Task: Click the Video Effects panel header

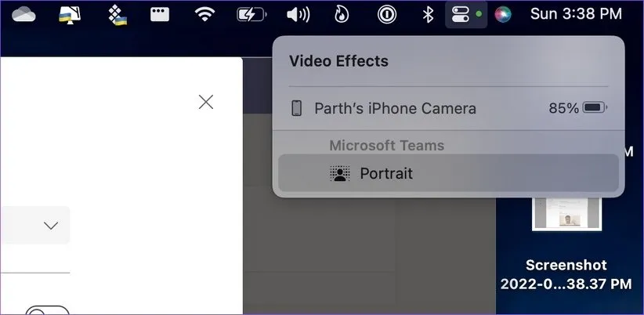Action: coord(338,61)
